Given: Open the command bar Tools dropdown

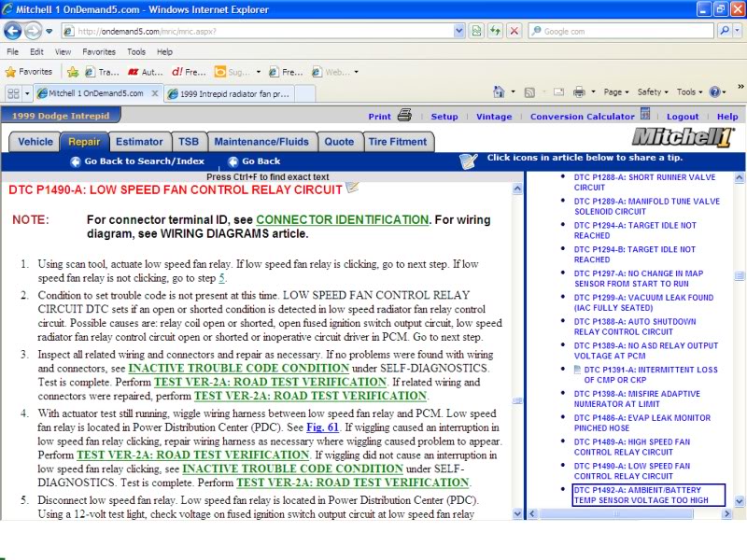Looking at the screenshot, I should click(x=689, y=91).
